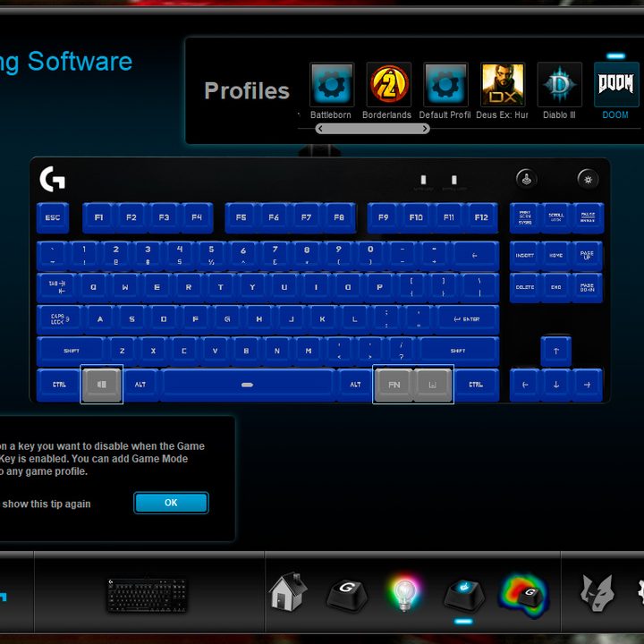The width and height of the screenshot is (644, 644).
Task: Click the Delete key
Action: coord(525,287)
